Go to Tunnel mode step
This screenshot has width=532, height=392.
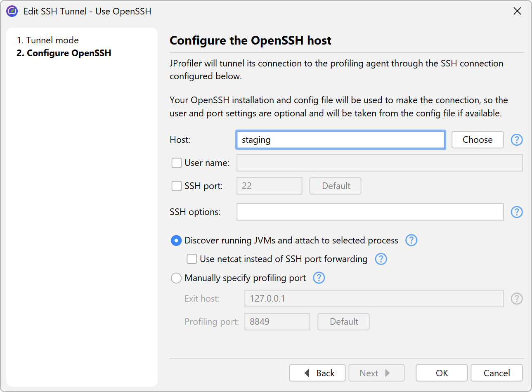47,40
